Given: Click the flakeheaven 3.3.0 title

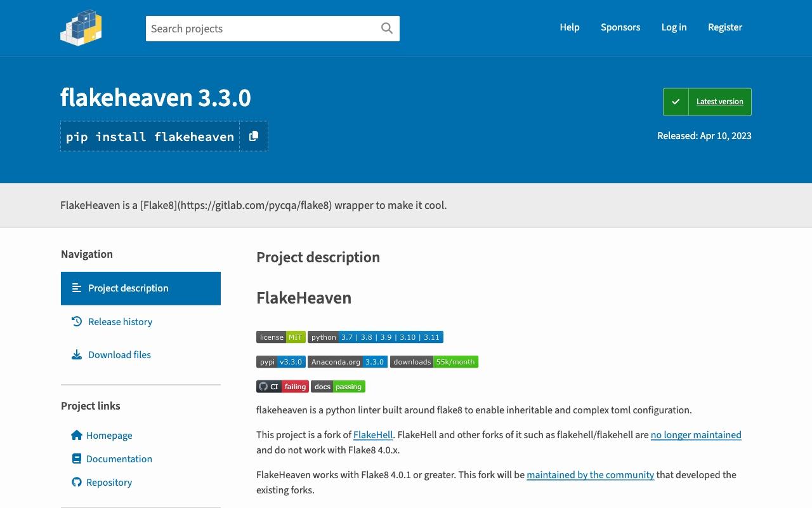Looking at the screenshot, I should (x=155, y=98).
